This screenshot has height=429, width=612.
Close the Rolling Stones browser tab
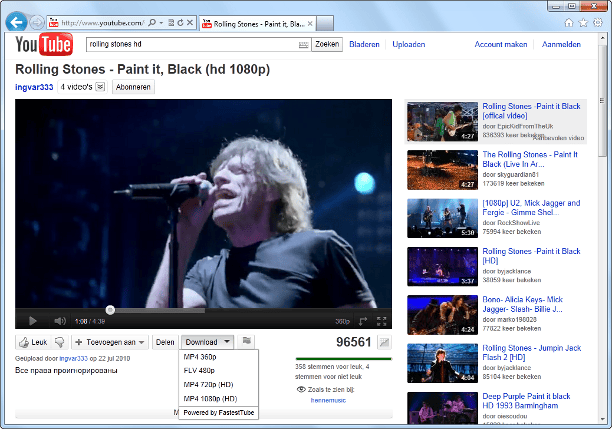pos(310,23)
